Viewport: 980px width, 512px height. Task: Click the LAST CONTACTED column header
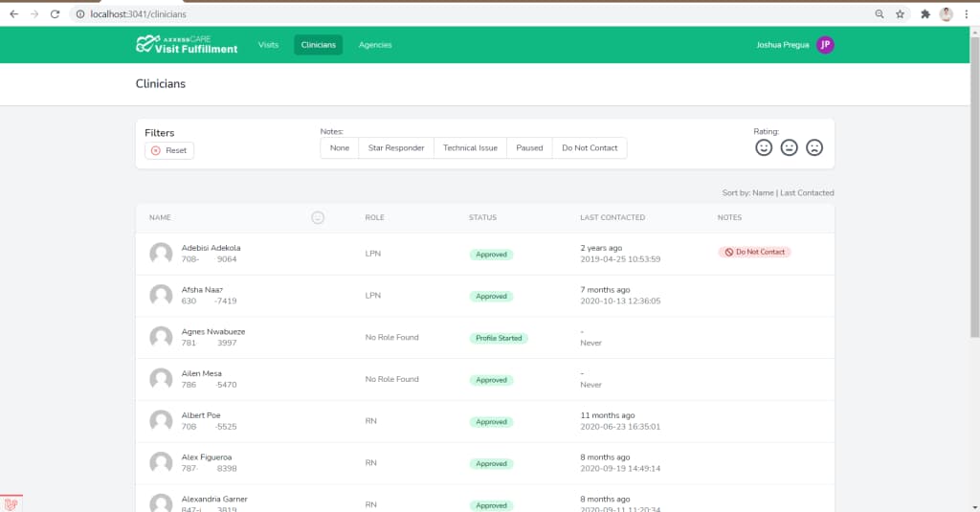click(612, 217)
